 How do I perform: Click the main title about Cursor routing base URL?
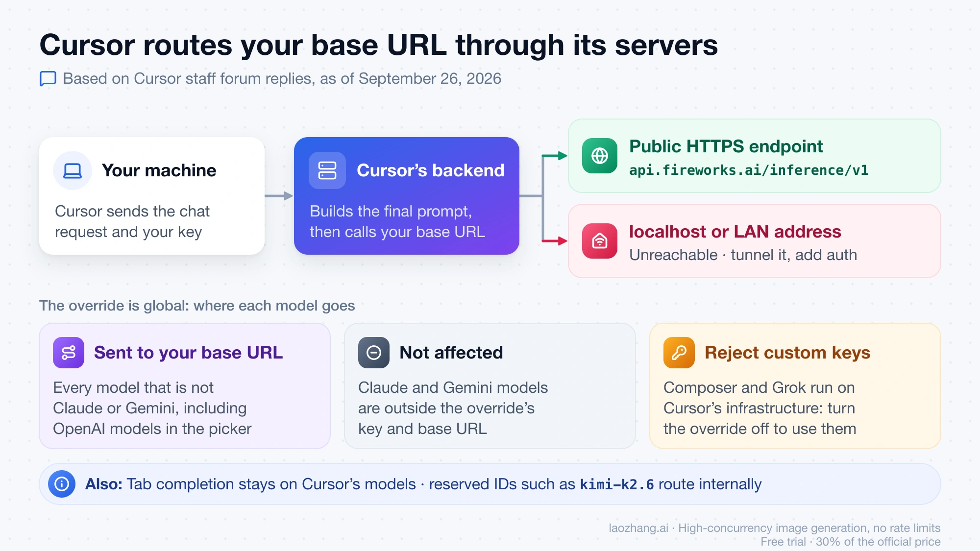coord(379,45)
